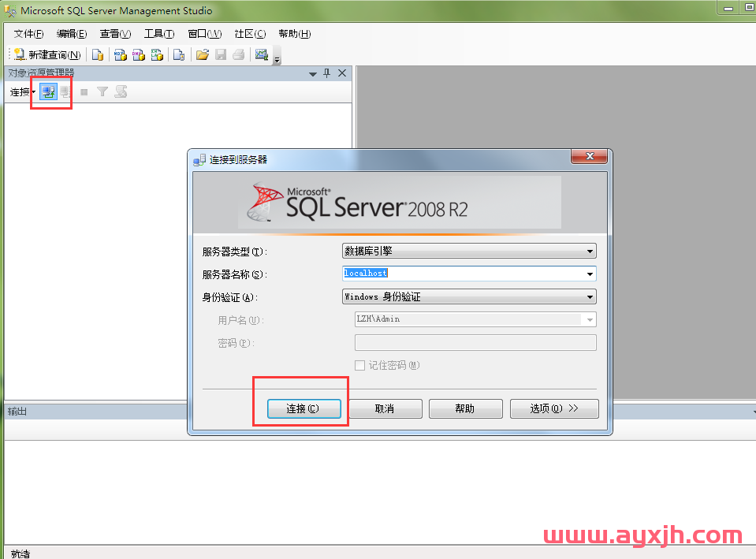Open the 工具(T) menu
The width and height of the screenshot is (756, 559).
[x=159, y=34]
